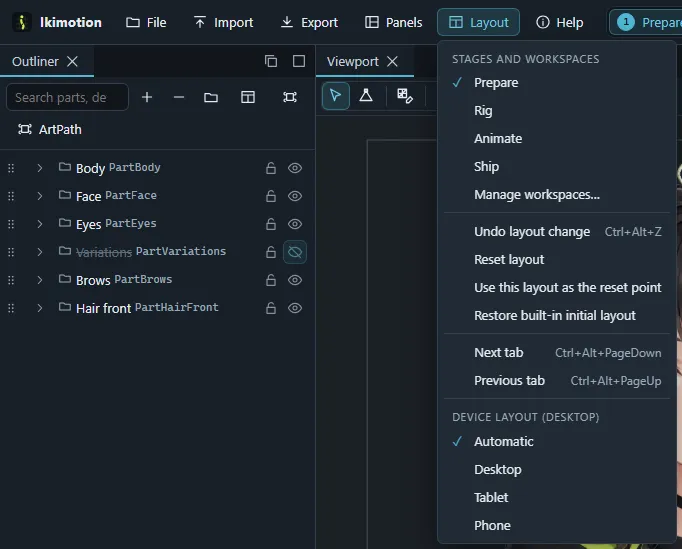Close the open Layout menu button
Image resolution: width=682 pixels, height=549 pixels.
478,22
